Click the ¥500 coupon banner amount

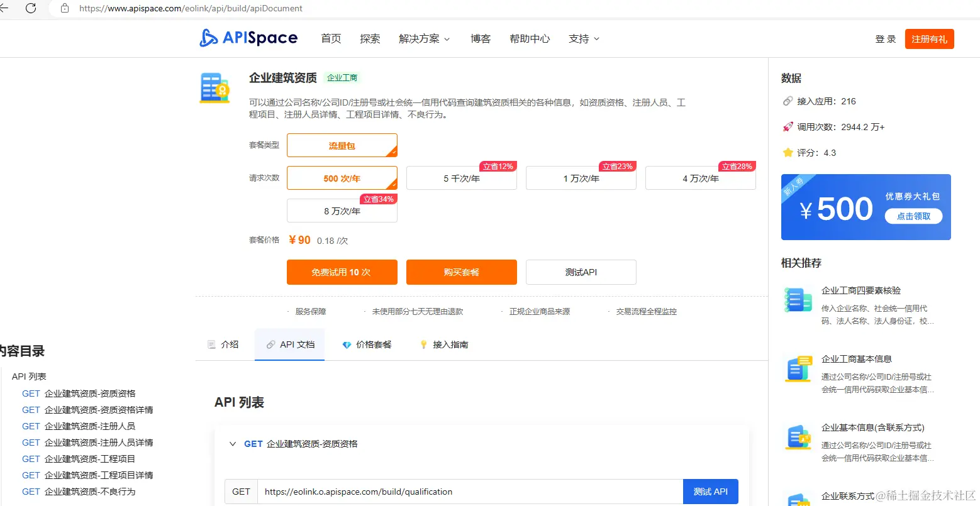(x=836, y=209)
